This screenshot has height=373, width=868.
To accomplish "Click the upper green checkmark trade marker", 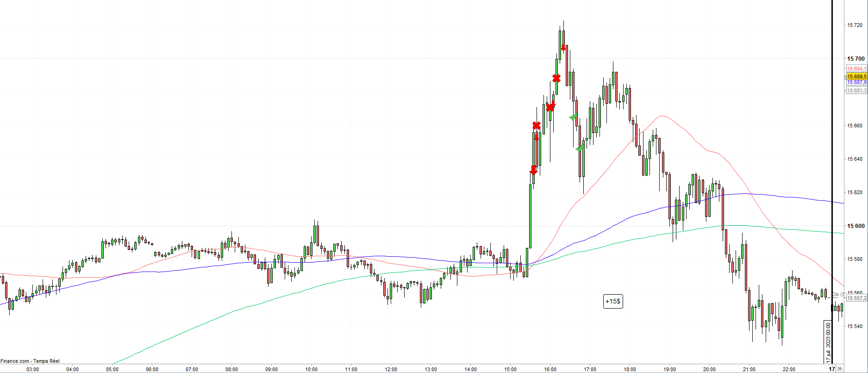I will [574, 117].
